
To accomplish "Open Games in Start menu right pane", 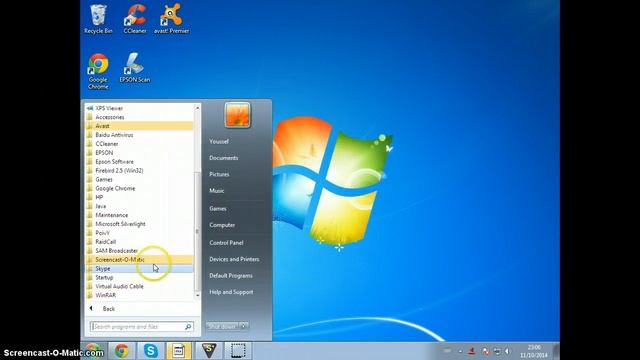I will [x=218, y=209].
